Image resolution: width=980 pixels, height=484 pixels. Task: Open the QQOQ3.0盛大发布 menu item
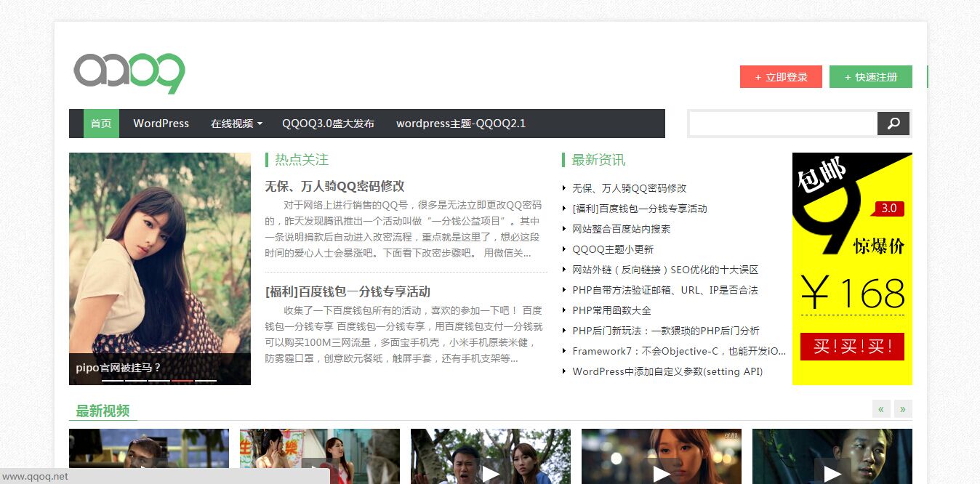coord(328,124)
